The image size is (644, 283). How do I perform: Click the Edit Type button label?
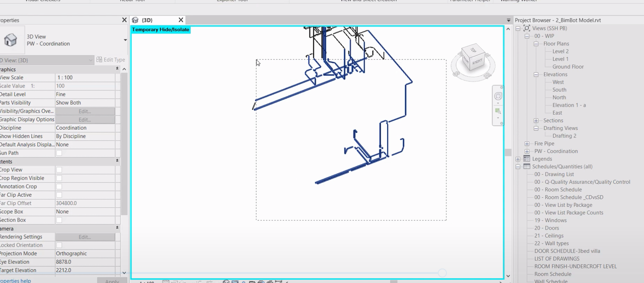pyautogui.click(x=114, y=60)
